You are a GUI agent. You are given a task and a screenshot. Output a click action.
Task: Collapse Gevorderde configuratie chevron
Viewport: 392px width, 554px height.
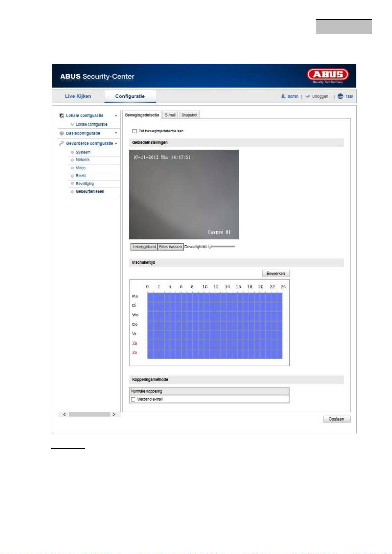pyautogui.click(x=116, y=144)
